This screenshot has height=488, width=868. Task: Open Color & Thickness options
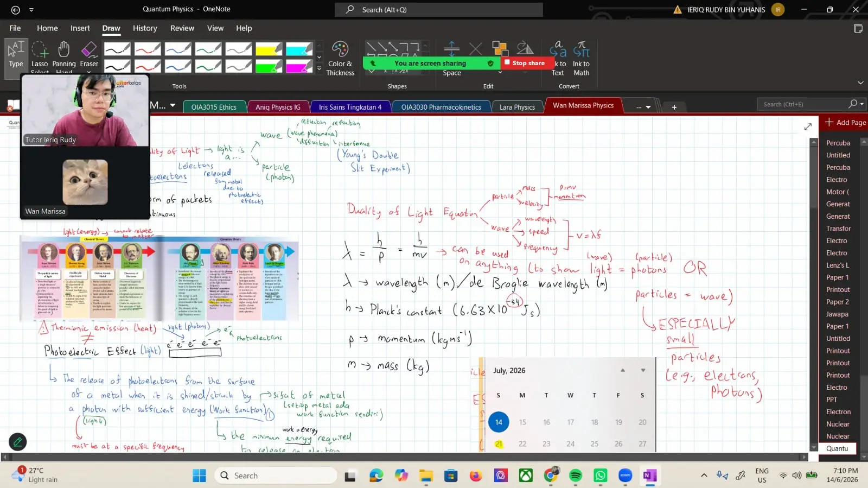pyautogui.click(x=340, y=58)
